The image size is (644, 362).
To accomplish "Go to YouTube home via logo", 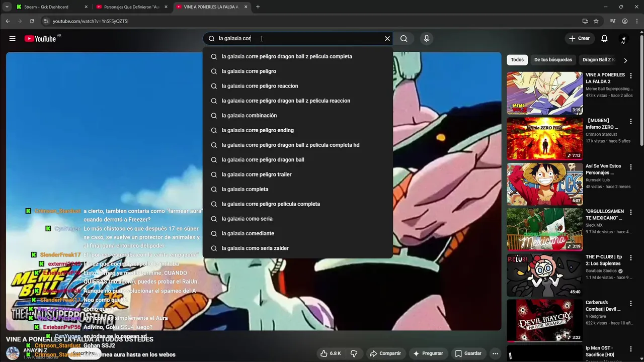I will click(40, 39).
